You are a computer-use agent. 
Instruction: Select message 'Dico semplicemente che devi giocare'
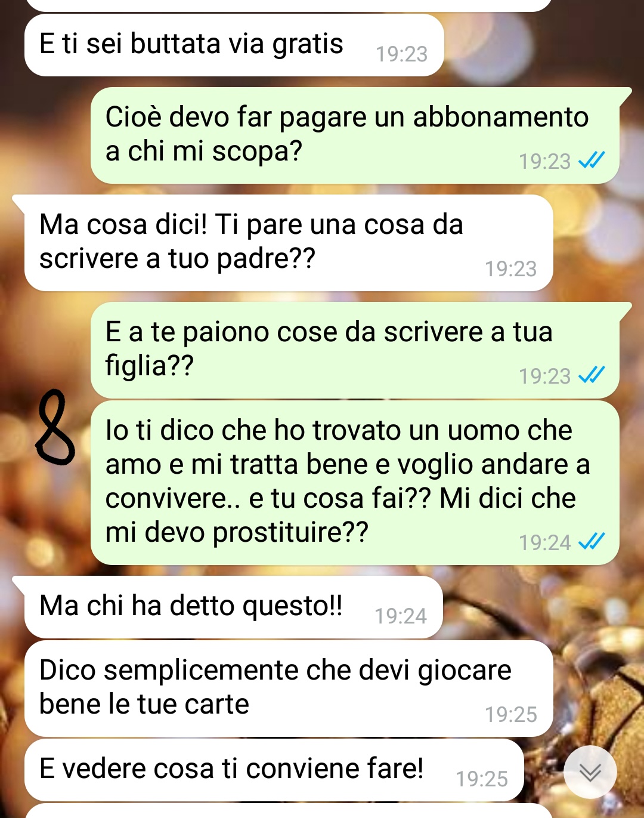tap(289, 689)
